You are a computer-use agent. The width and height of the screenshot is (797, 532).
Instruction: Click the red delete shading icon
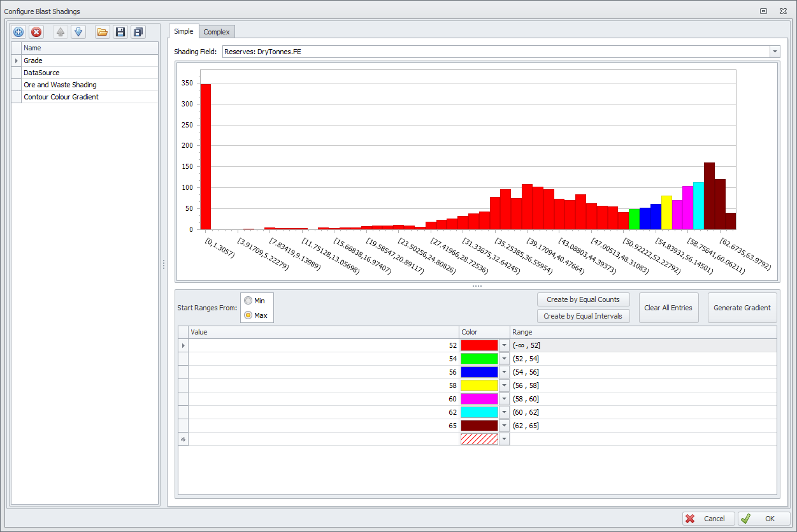[x=36, y=32]
